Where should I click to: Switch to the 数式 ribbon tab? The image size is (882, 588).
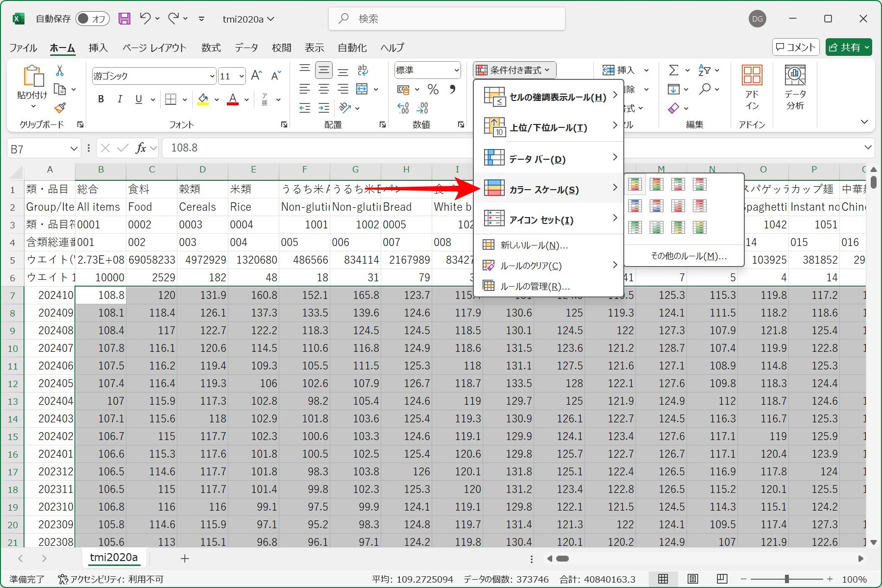(x=211, y=48)
